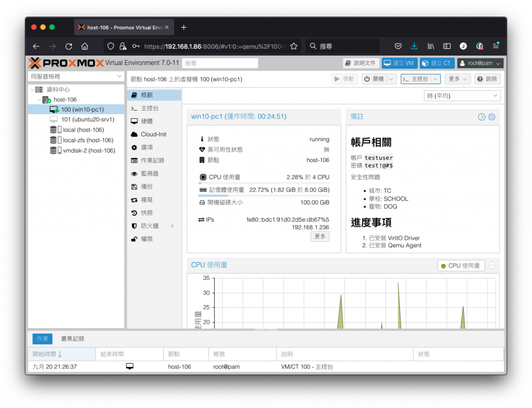Screen dimensions: 532x408
Task: Bookmark this page with the star icon
Action: click(x=294, y=46)
